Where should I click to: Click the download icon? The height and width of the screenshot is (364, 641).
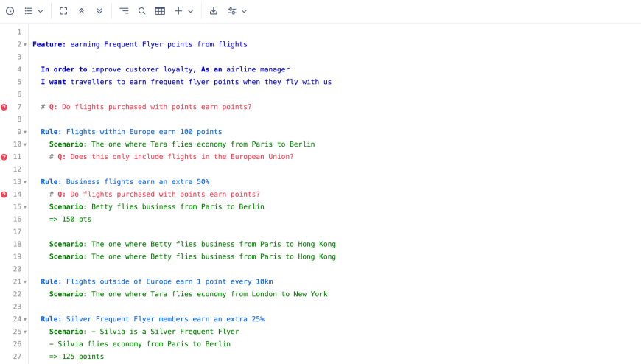click(x=214, y=11)
